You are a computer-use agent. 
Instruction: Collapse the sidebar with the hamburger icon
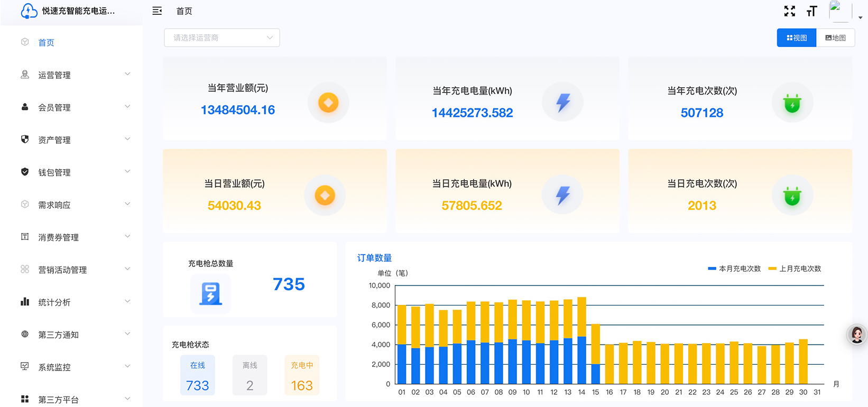click(157, 11)
